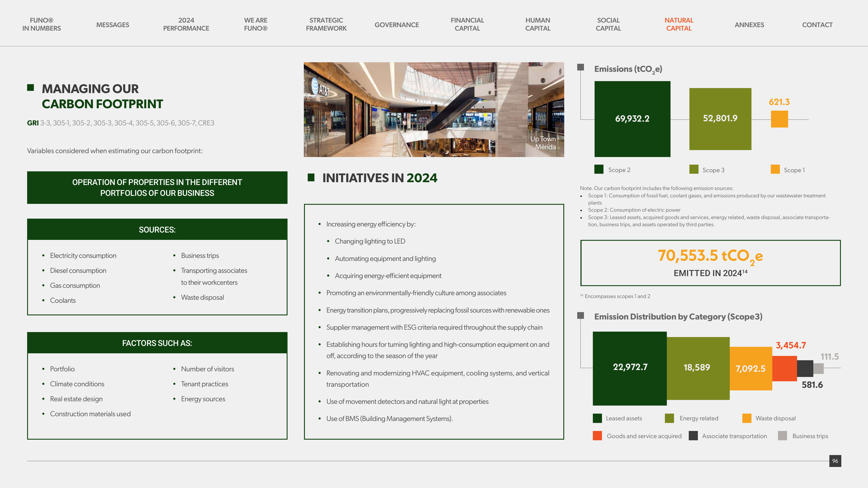Click Associate transportation legend swatch
The width and height of the screenshot is (868, 488).
coord(694,436)
